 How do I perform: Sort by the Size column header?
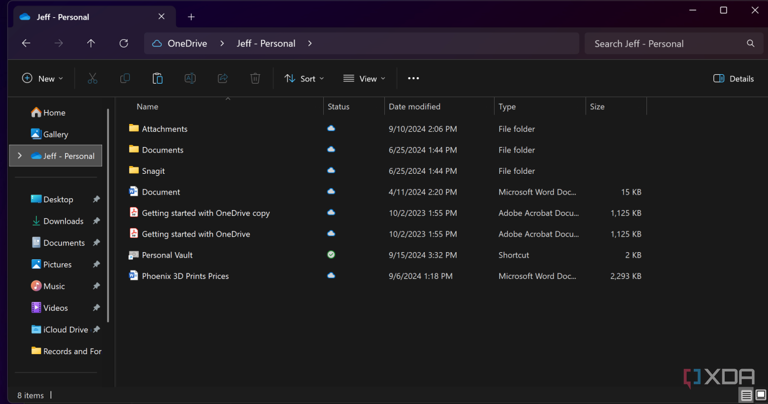click(597, 106)
